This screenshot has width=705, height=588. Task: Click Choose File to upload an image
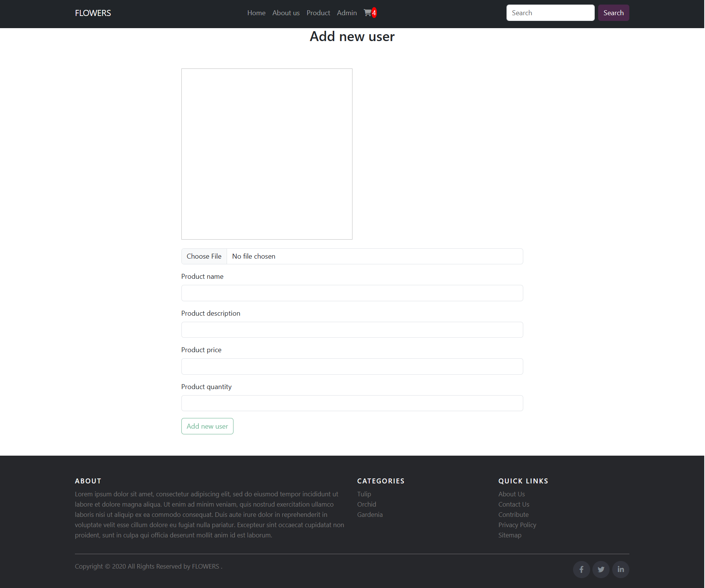click(x=204, y=256)
